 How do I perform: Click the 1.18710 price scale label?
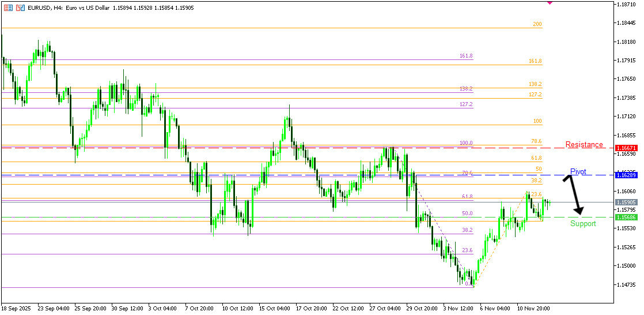626,5
